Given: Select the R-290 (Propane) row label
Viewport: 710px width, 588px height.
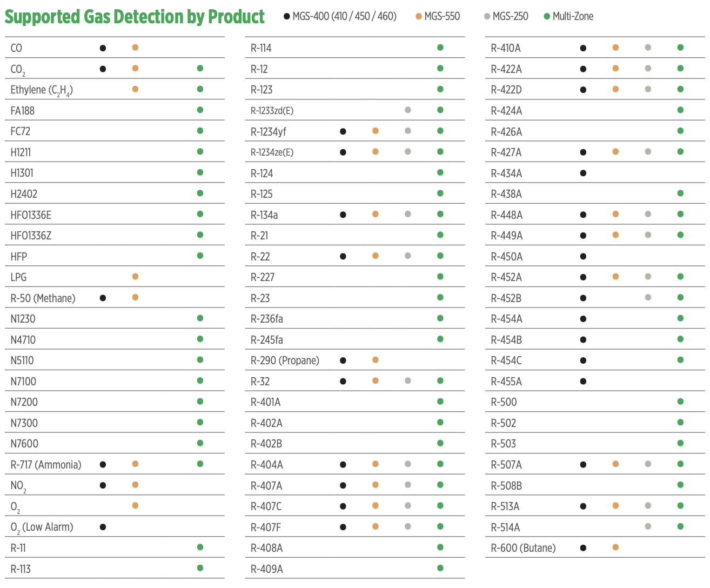Looking at the screenshot, I should pyautogui.click(x=285, y=360).
